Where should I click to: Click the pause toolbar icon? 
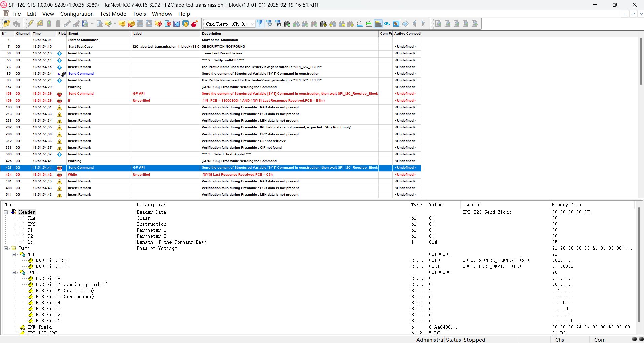(x=140, y=24)
